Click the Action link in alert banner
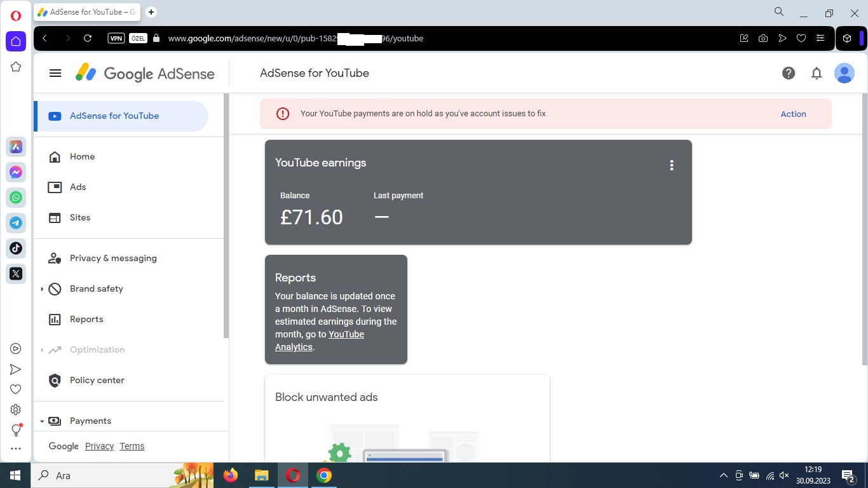 [x=793, y=114]
